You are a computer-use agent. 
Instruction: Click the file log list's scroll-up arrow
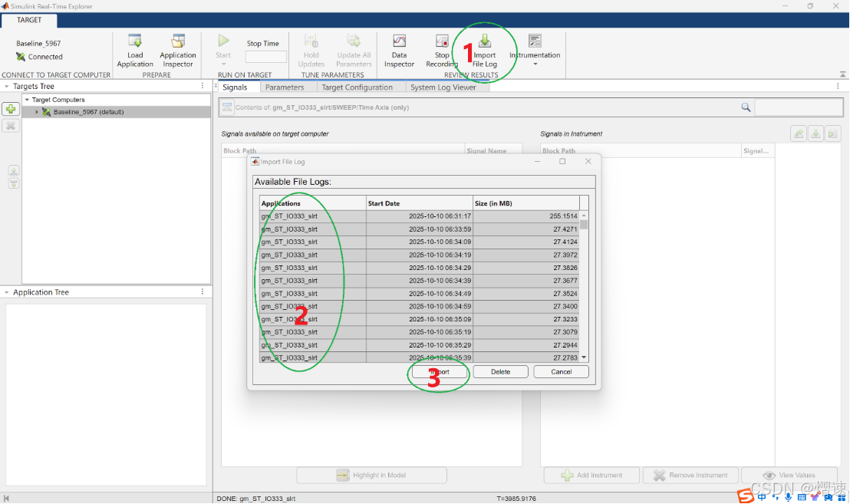click(584, 216)
